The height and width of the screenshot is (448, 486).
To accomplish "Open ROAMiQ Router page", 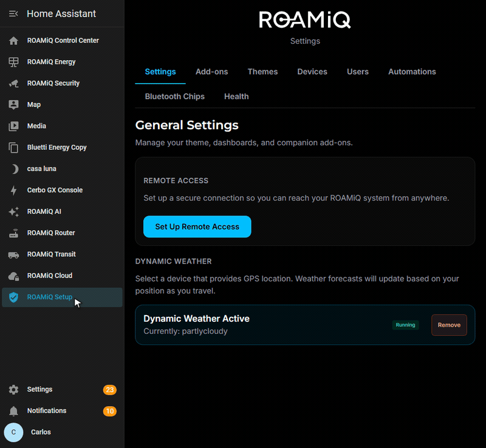I will [51, 233].
